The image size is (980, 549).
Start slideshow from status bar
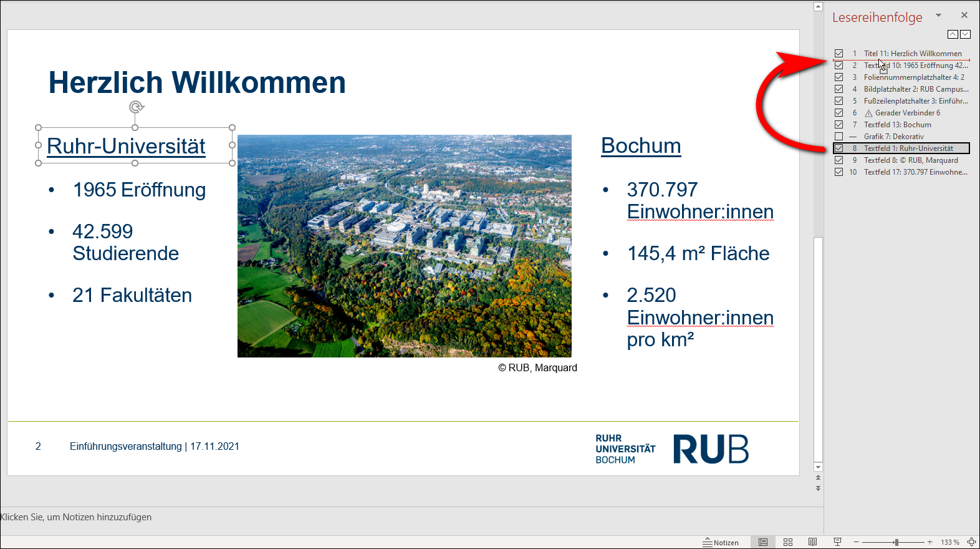(x=837, y=542)
